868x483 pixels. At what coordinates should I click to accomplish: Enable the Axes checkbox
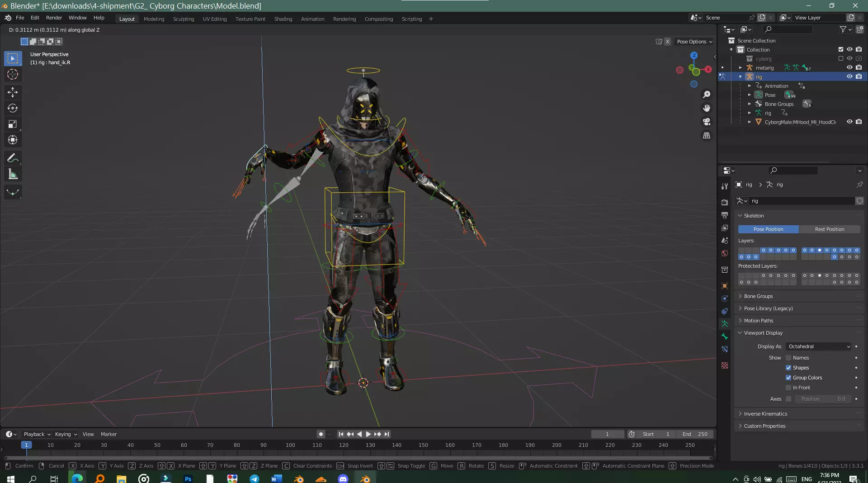(x=788, y=399)
